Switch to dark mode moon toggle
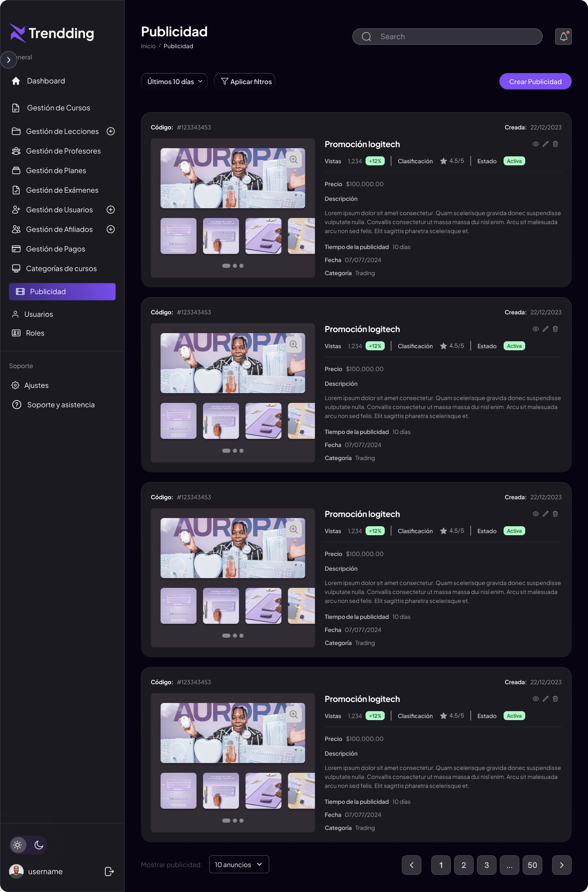Screen dimensions: 588x892 pyautogui.click(x=39, y=845)
